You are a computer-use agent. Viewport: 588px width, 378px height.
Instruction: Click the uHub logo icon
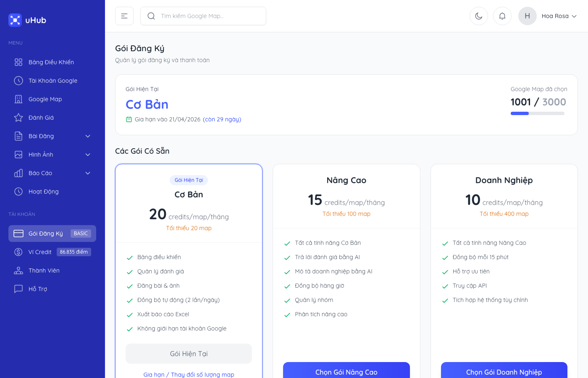click(x=15, y=20)
